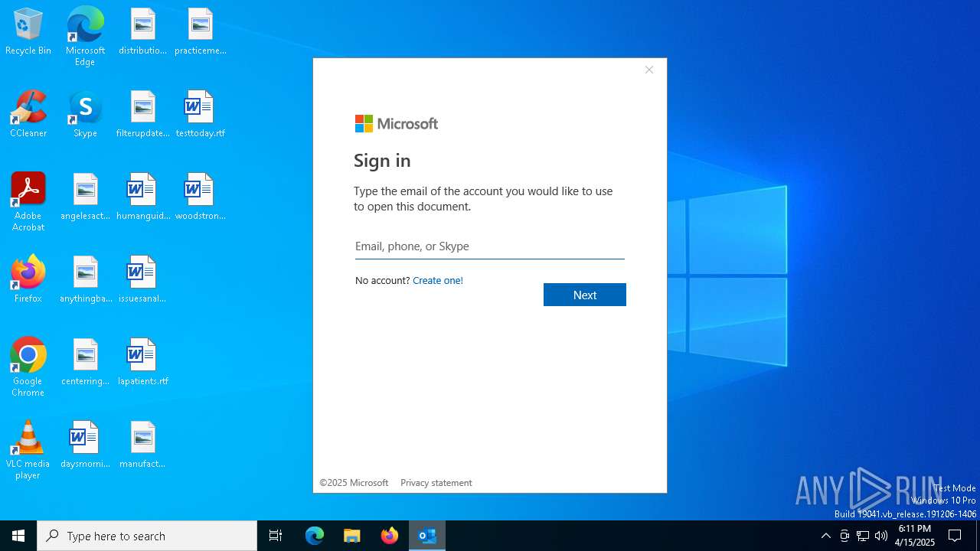This screenshot has height=551, width=980.
Task: Select the issuesanal... Word document icon
Action: tap(143, 280)
